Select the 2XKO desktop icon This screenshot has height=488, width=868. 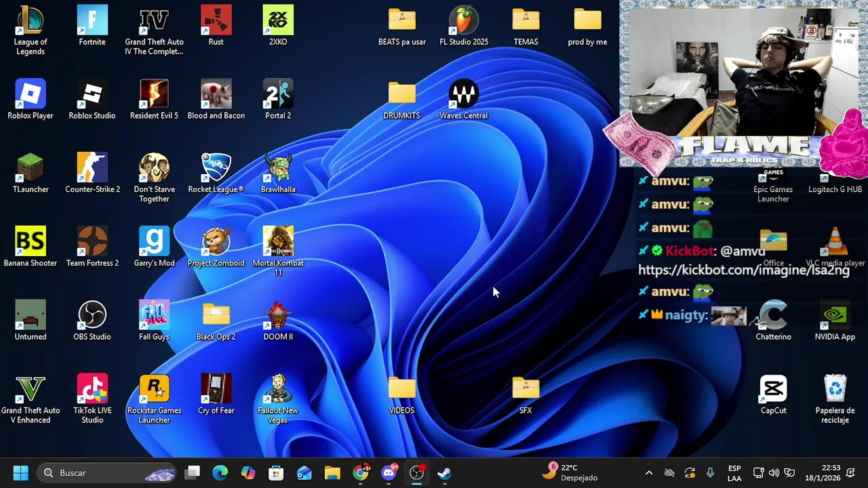(278, 26)
